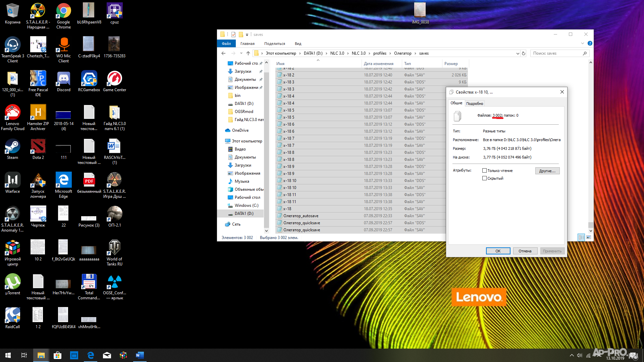
Task: Switch to details view layout icon
Action: point(581,237)
